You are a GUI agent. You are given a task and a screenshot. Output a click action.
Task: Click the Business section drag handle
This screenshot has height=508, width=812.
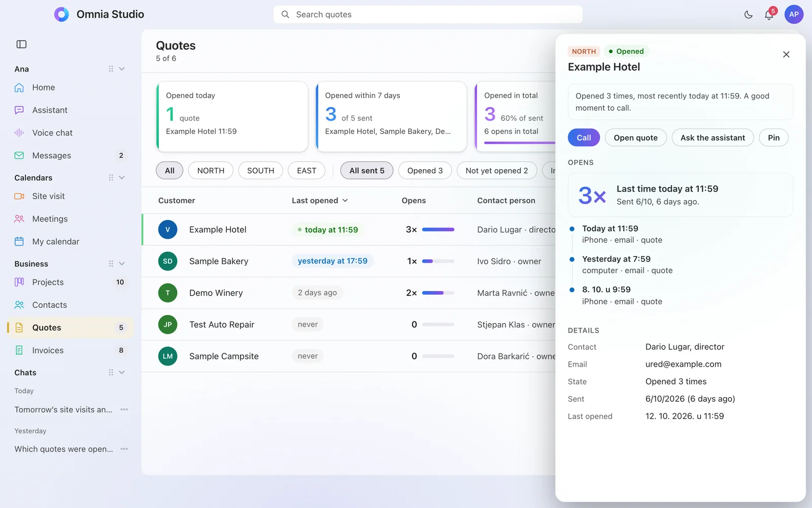tap(111, 263)
